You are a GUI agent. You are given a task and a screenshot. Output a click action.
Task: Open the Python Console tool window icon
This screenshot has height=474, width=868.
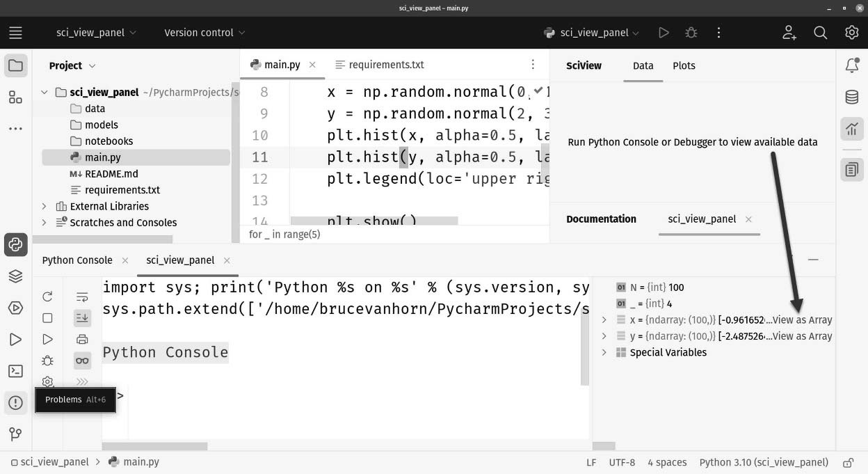coord(15,244)
